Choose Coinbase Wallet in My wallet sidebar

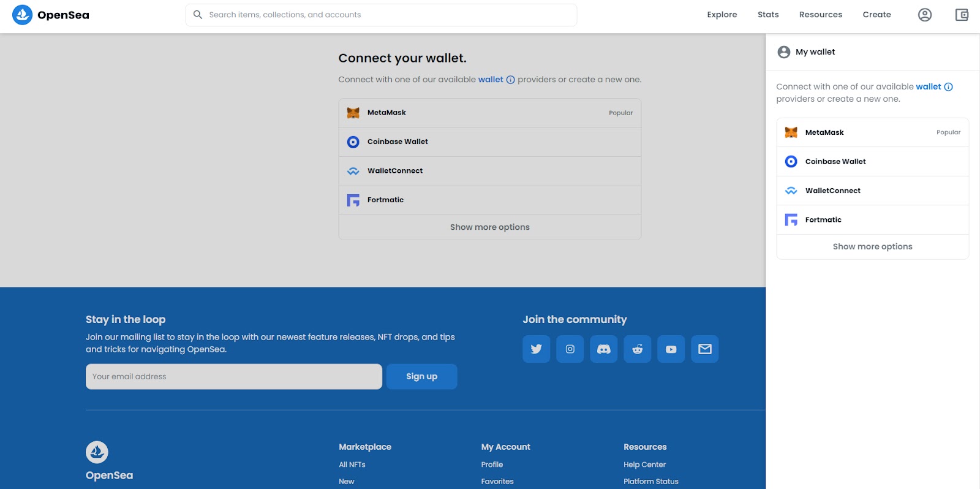(x=873, y=162)
